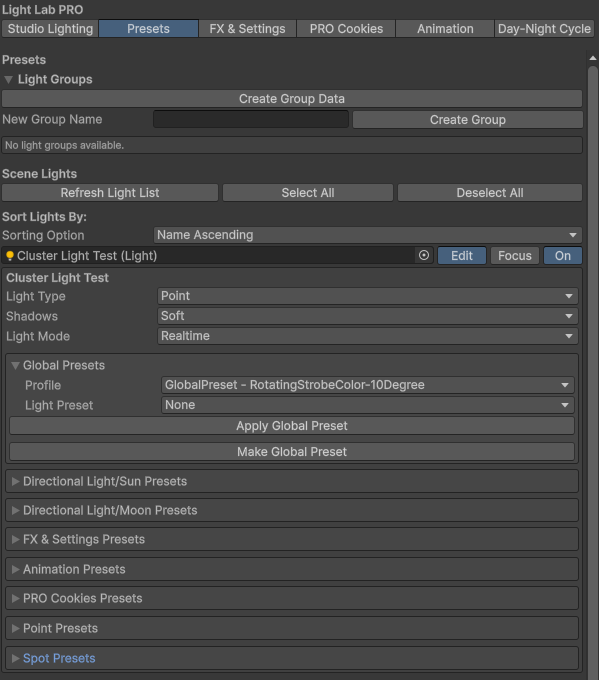Viewport: 599px width, 680px height.
Task: Open the Sorting Option dropdown
Action: tap(367, 235)
